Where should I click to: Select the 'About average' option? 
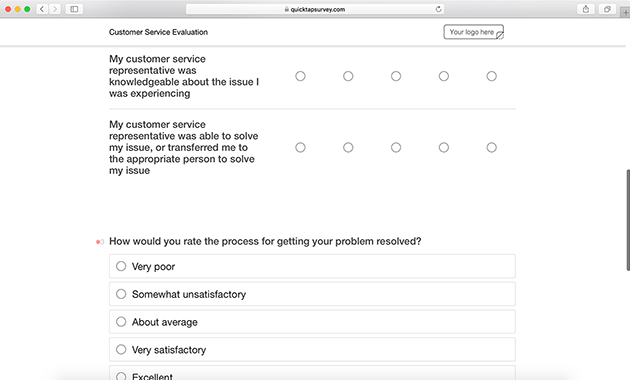point(312,322)
